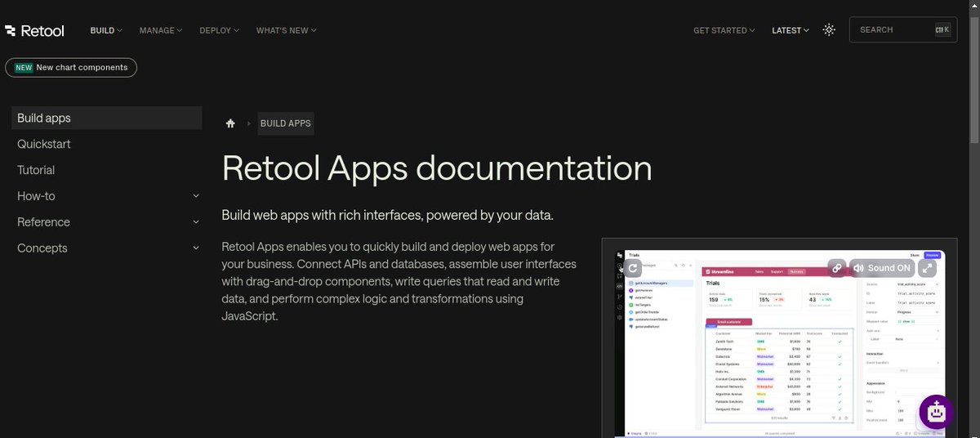
Task: Open the Deploy navigation menu
Action: (220, 30)
